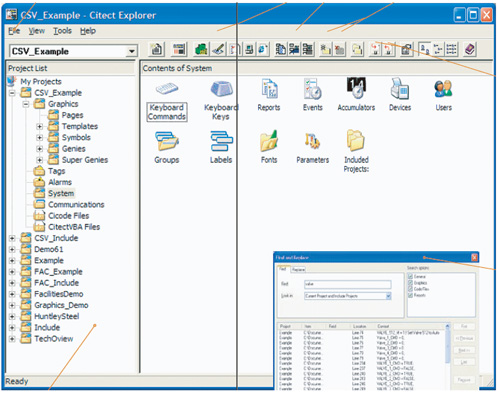Switch to large icons view button

(x=425, y=50)
